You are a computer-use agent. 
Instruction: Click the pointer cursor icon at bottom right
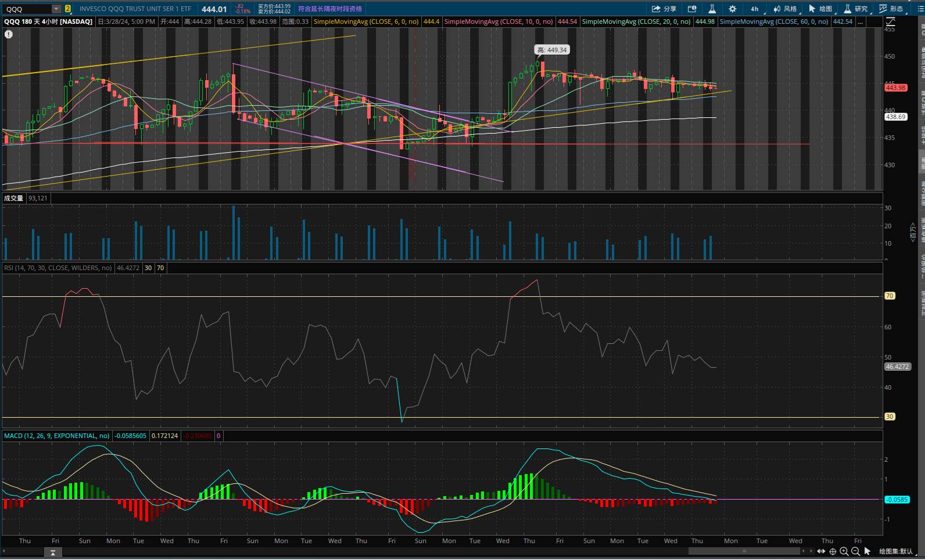pyautogui.click(x=867, y=551)
